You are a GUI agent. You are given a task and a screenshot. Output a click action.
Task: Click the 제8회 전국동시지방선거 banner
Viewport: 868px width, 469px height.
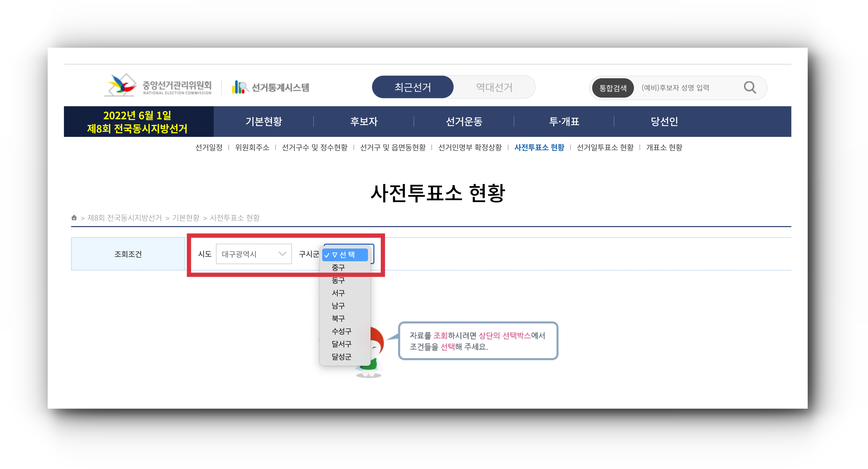point(139,122)
